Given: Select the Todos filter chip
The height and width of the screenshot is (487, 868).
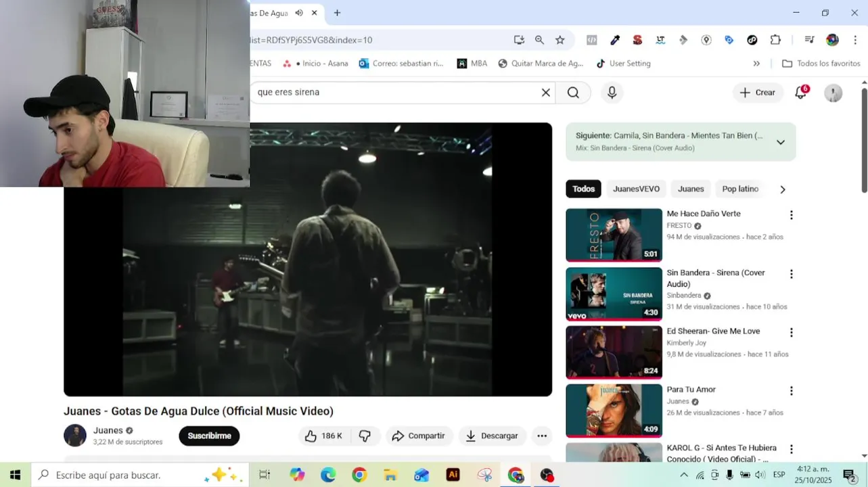Looking at the screenshot, I should pos(583,189).
